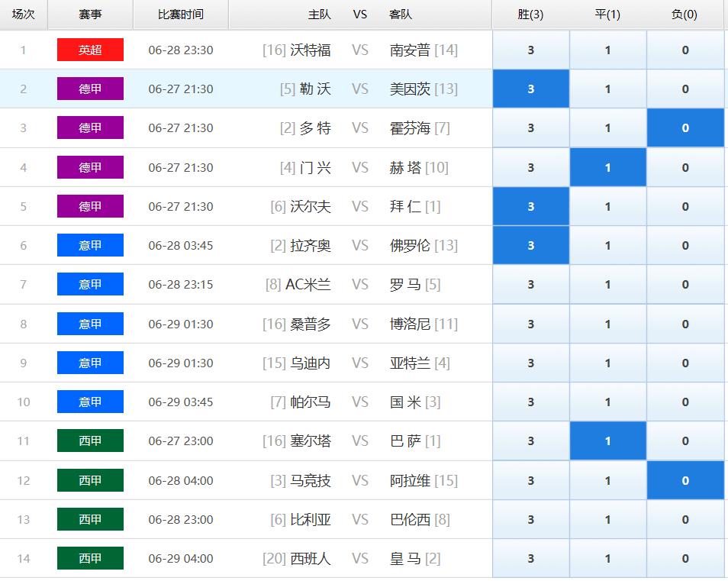Select win (3) for 桑普多 vs 博洛尼
Screen dimensions: 728x581
click(x=530, y=324)
